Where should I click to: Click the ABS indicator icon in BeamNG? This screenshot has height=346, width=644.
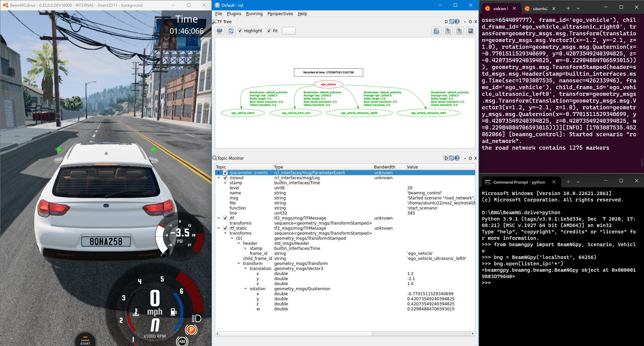tap(182, 341)
